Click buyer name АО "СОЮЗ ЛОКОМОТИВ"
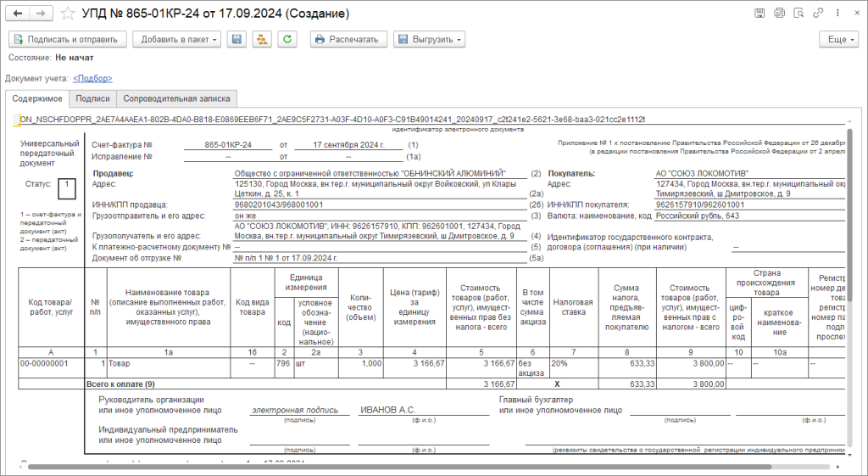This screenshot has height=476, width=868. coord(702,173)
